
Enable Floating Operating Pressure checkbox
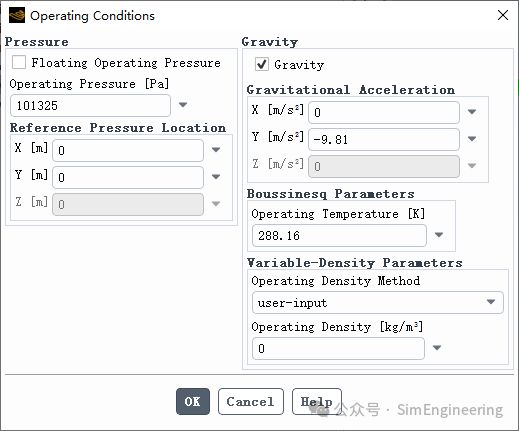(19, 62)
